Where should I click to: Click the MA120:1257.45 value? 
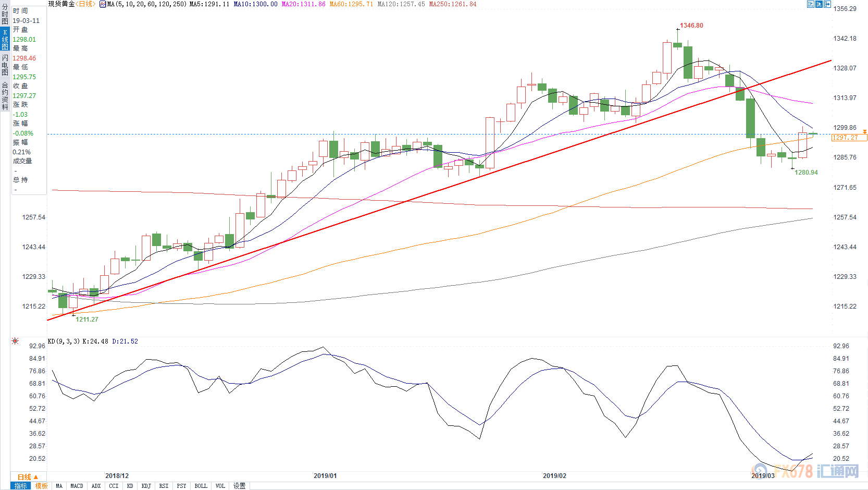coord(401,4)
